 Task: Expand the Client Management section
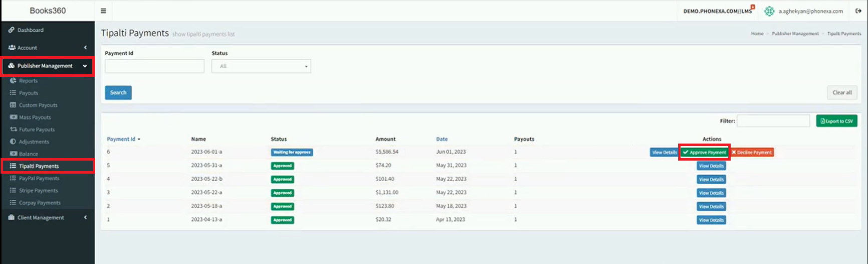(47, 217)
